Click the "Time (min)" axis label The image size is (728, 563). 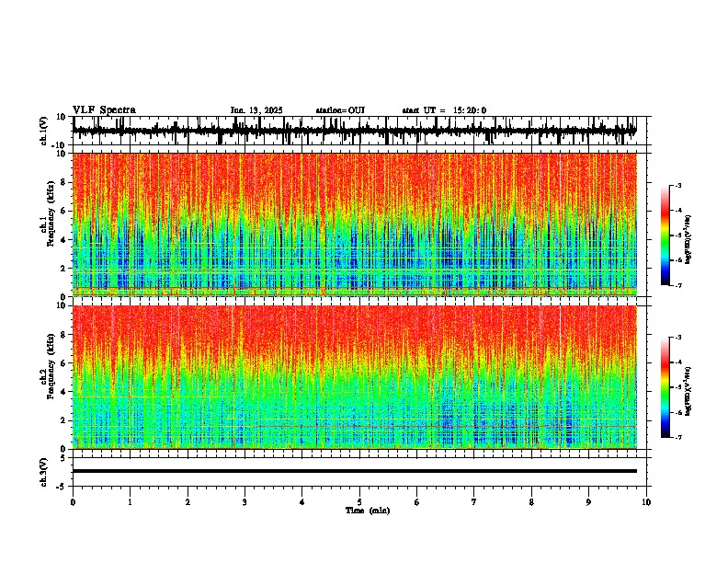point(368,511)
